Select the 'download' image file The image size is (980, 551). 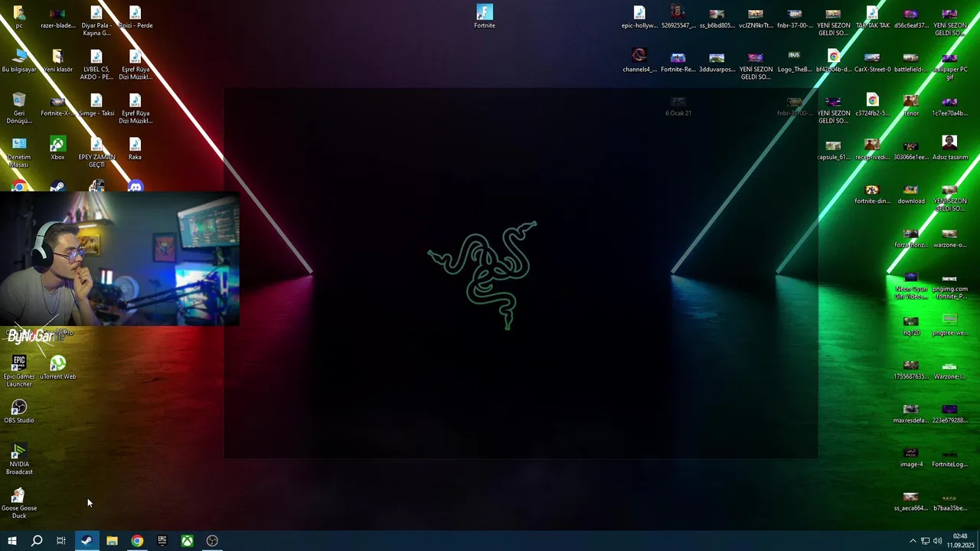click(x=910, y=194)
